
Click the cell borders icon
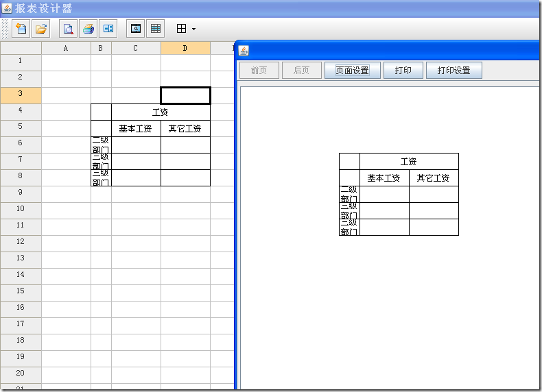pos(182,29)
